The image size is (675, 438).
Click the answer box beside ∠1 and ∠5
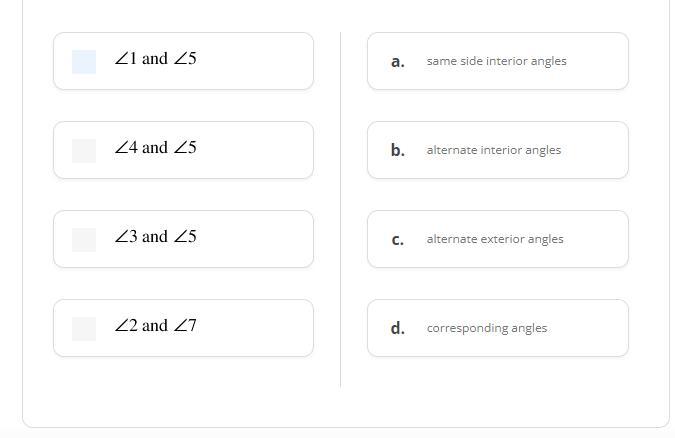pos(84,62)
